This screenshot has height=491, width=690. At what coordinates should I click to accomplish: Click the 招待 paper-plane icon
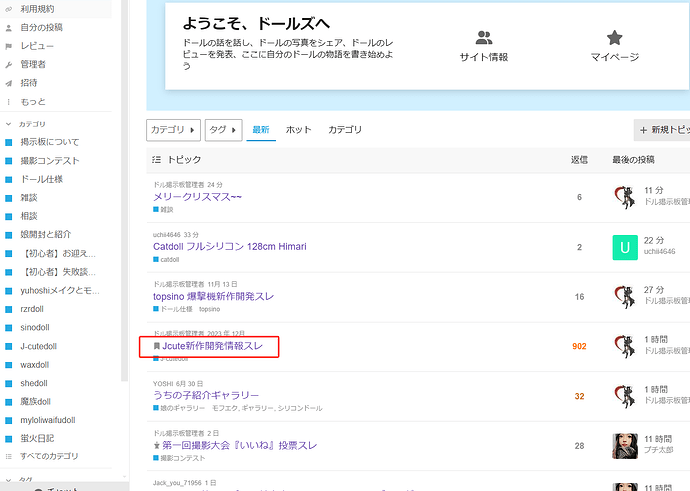pos(8,83)
